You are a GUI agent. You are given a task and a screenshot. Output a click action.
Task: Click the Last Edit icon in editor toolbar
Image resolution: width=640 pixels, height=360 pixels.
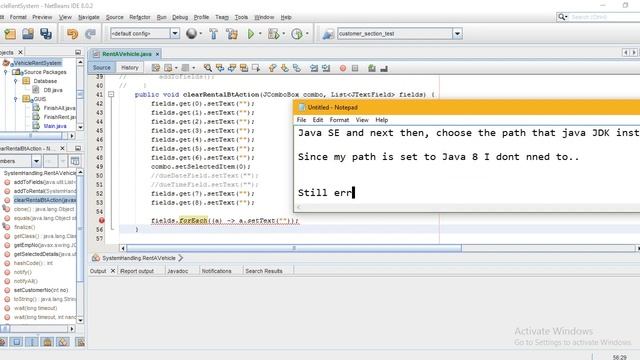[x=156, y=68]
